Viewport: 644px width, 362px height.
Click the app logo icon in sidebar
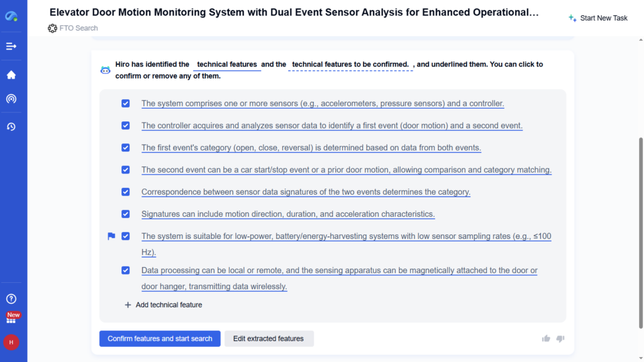pos(11,16)
